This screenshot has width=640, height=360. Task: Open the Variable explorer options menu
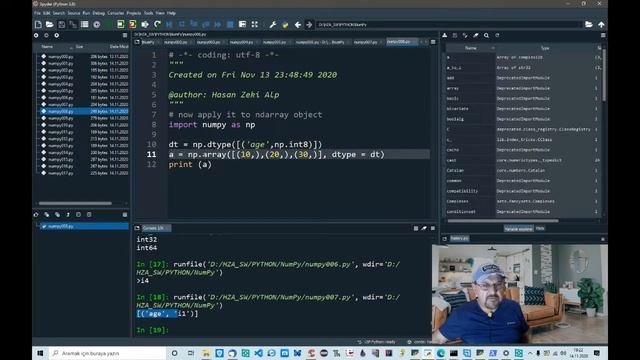[x=603, y=36]
